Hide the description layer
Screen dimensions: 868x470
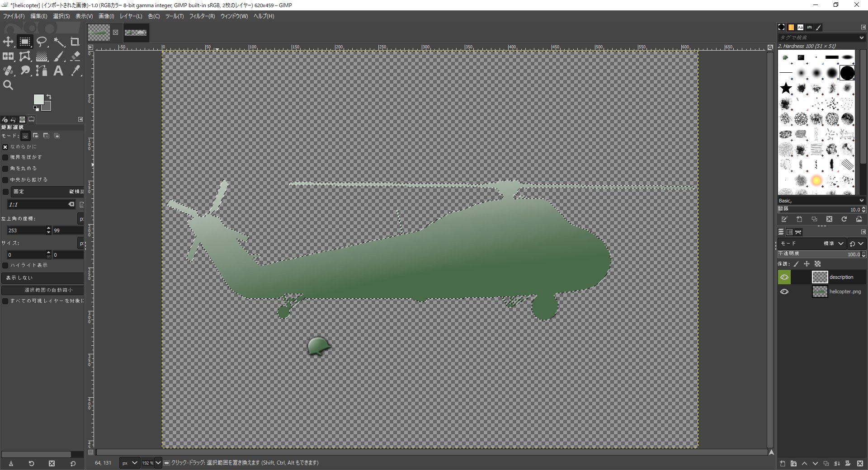(784, 277)
